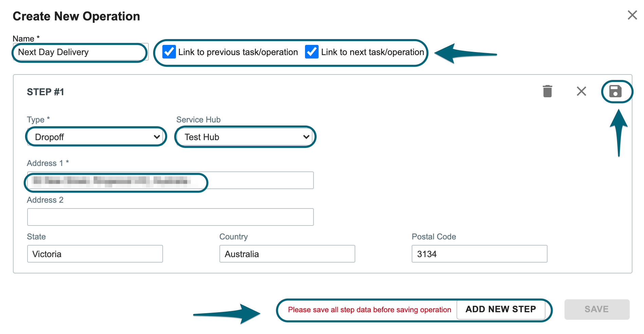The image size is (644, 334).
Task: Cancel Step #1 edits with the X icon
Action: (581, 91)
